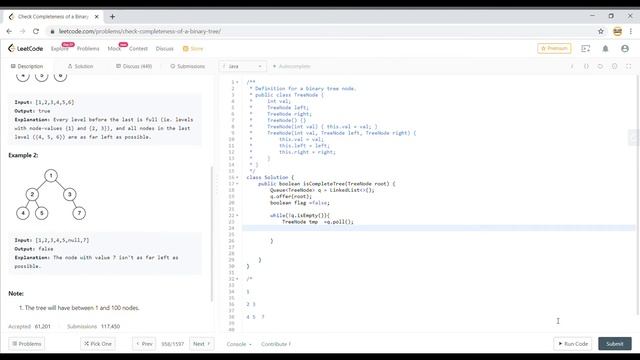Switch to the Solution tab
640x360 pixels.
(x=80, y=66)
